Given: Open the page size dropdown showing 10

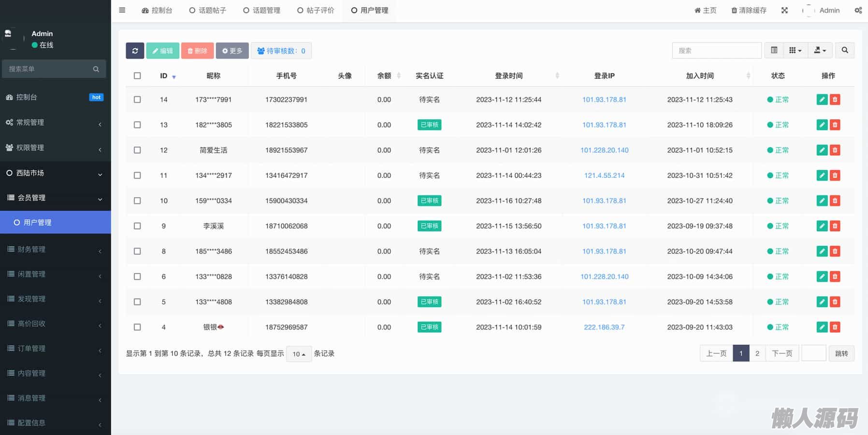Looking at the screenshot, I should (x=299, y=354).
